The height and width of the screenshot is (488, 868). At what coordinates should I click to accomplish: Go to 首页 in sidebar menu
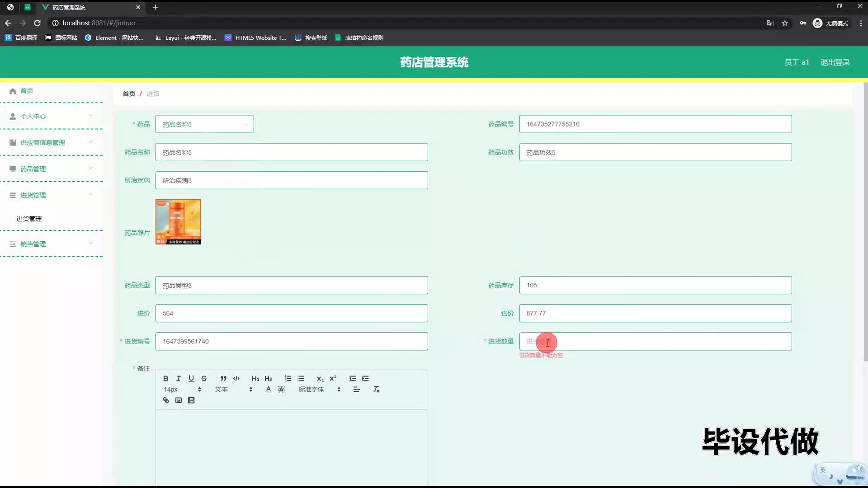coord(27,90)
